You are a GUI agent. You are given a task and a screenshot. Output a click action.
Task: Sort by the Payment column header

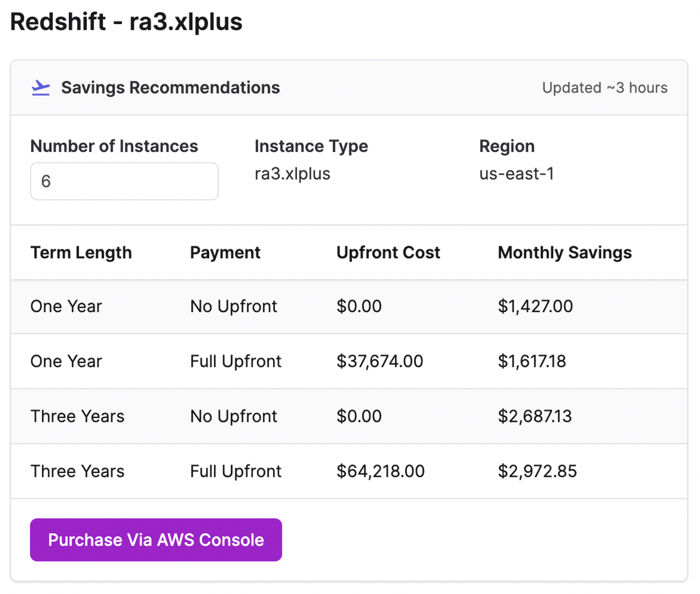pos(225,252)
